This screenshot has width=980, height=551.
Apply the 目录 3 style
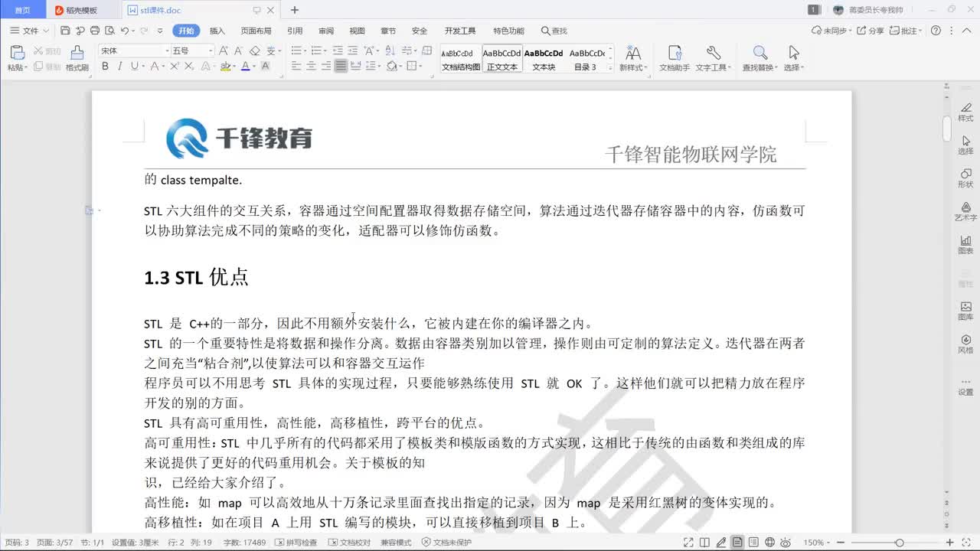coord(586,59)
